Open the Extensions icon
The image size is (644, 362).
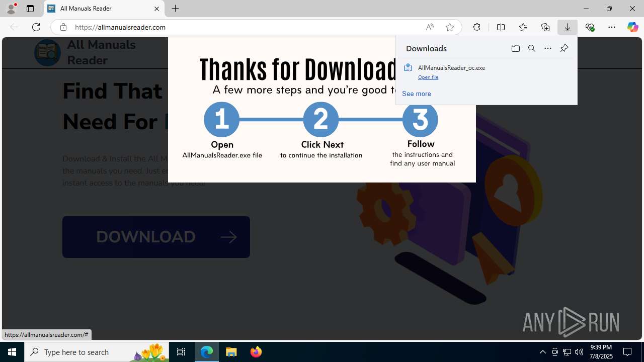(476, 27)
